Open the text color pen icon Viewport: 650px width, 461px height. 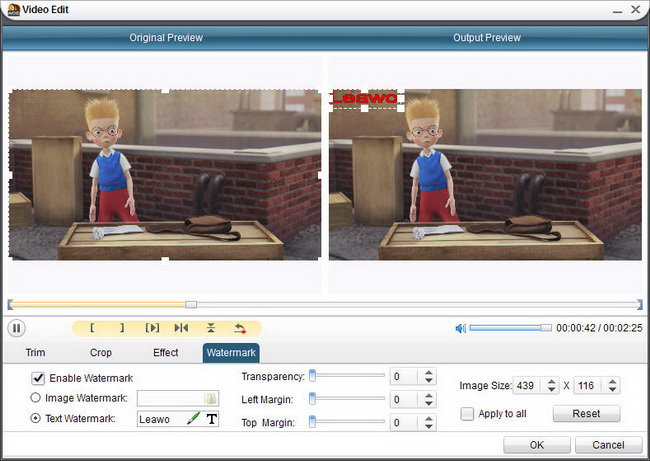click(193, 418)
